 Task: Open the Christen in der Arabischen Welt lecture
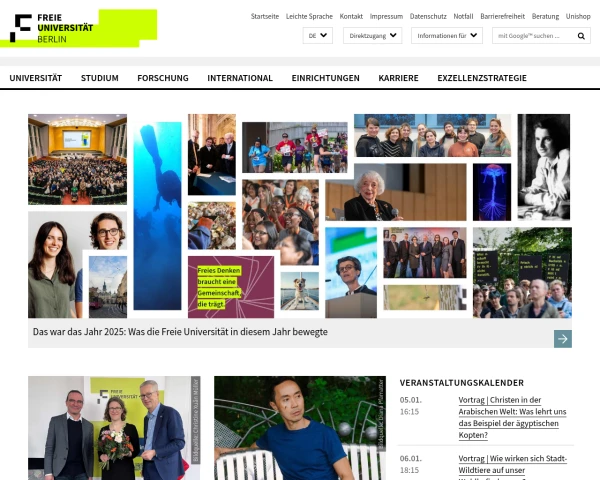512,418
